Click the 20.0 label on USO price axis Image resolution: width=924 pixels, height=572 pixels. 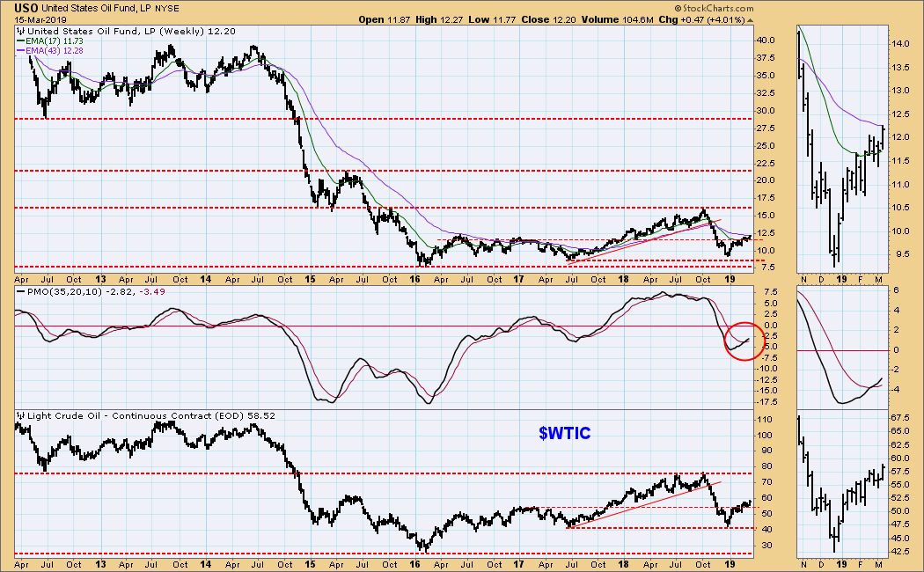click(766, 180)
